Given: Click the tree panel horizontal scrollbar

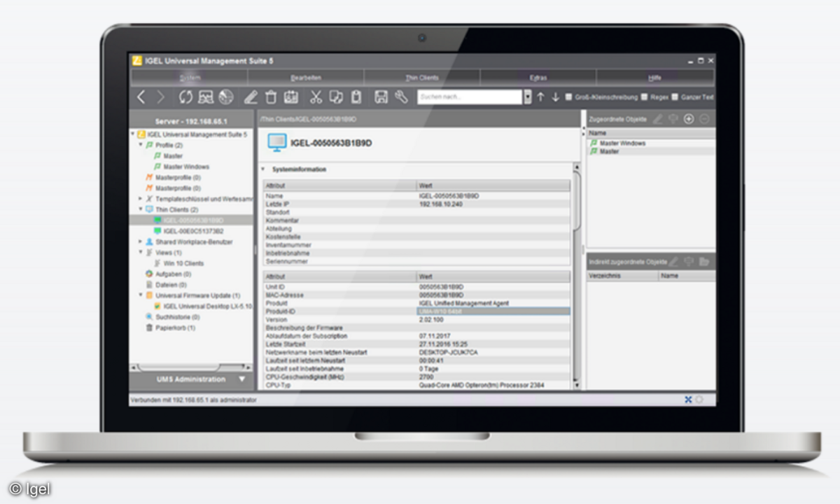Looking at the screenshot, I should [x=190, y=367].
